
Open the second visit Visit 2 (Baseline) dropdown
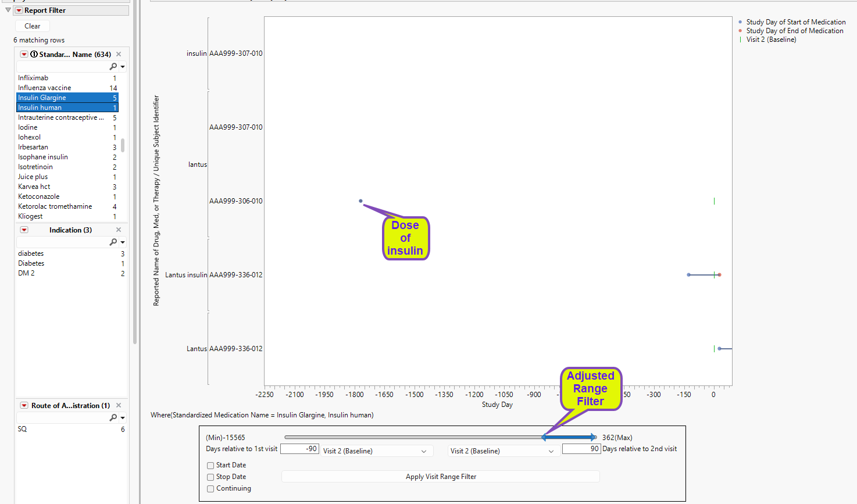pos(504,451)
